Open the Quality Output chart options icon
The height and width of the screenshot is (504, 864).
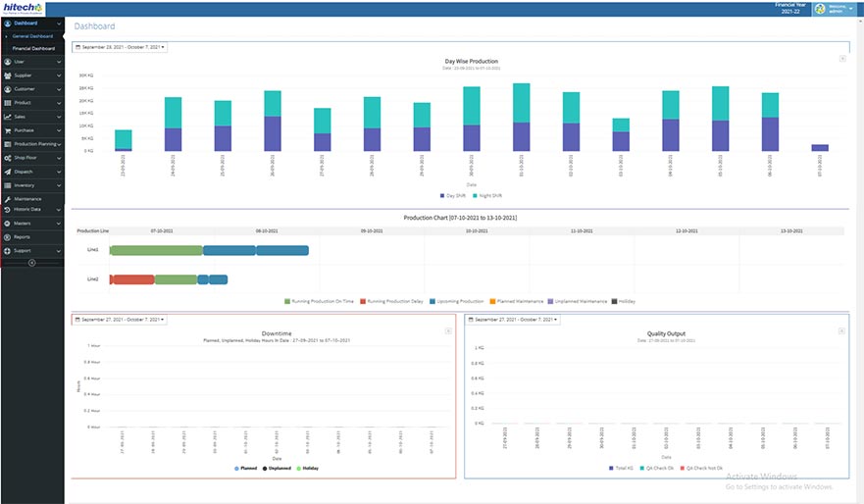pyautogui.click(x=841, y=330)
